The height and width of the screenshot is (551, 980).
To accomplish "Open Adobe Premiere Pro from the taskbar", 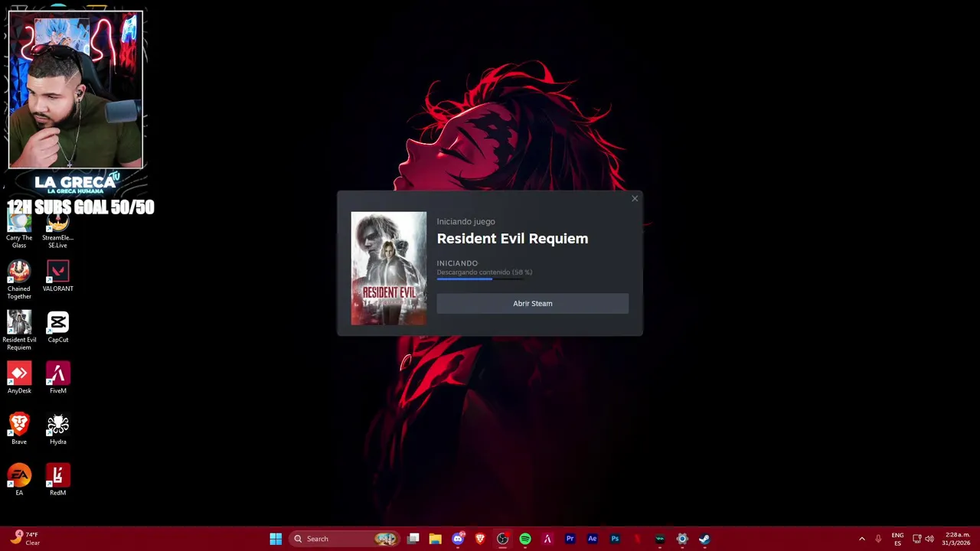I will tap(570, 539).
